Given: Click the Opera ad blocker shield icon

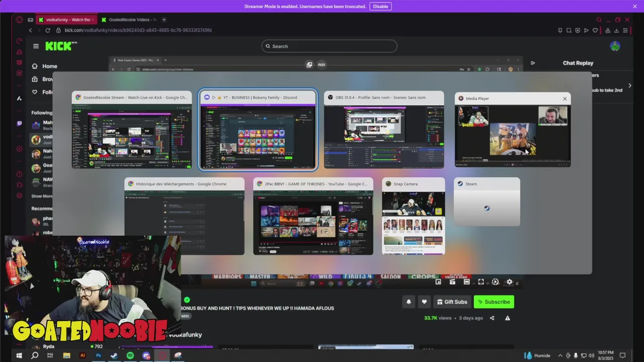Looking at the screenshot, I should point(578,30).
